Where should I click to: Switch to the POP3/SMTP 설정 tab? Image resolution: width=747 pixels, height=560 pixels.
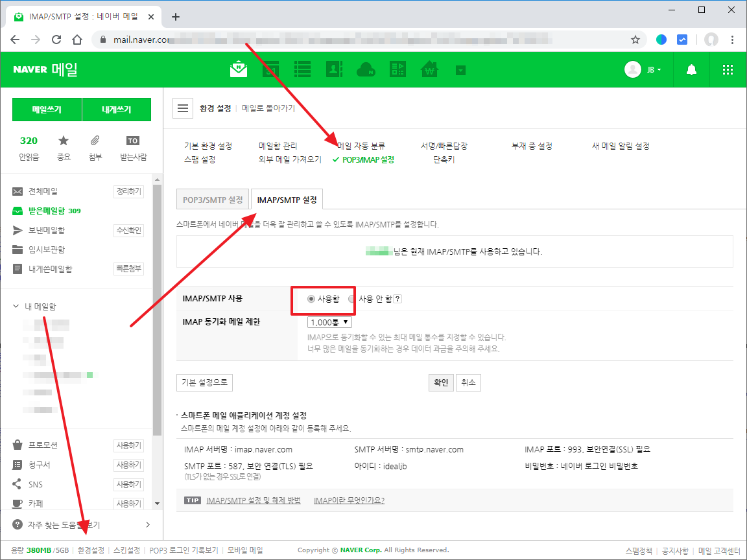(213, 200)
